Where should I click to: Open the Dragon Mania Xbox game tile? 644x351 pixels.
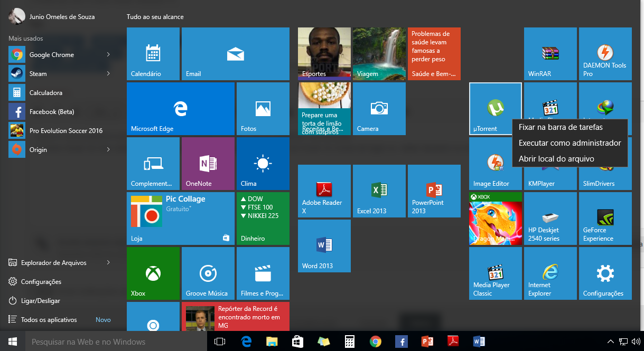pos(496,218)
